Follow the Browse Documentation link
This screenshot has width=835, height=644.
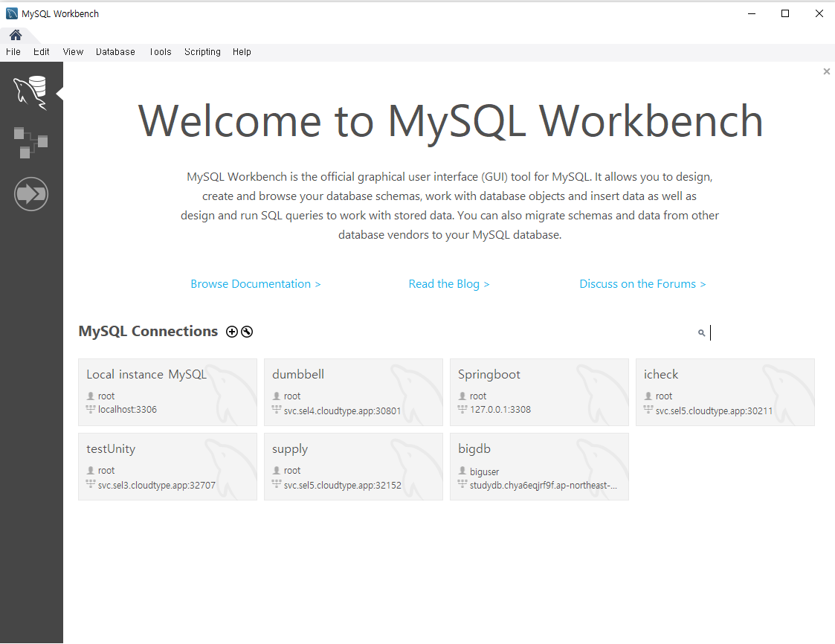click(x=256, y=284)
